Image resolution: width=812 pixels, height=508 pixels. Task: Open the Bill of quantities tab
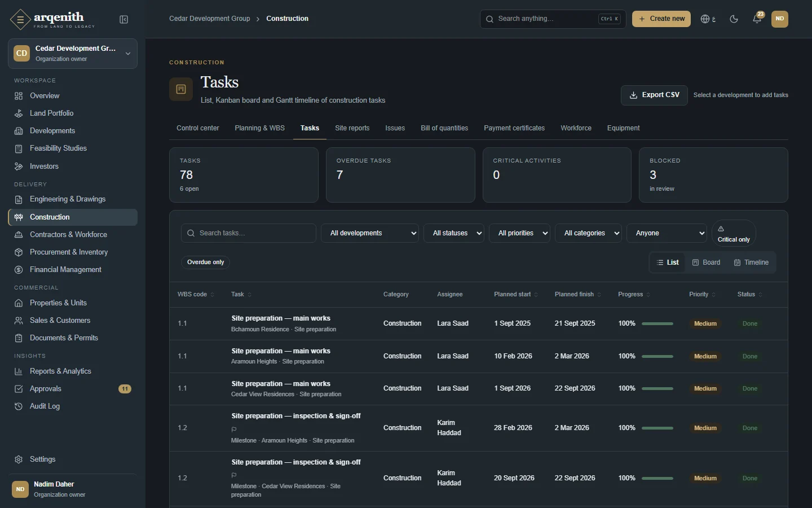pos(444,128)
